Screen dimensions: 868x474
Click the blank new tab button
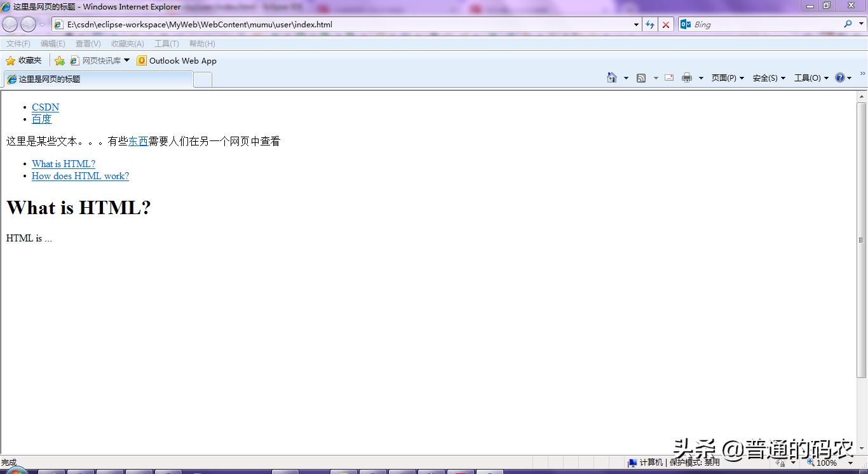tap(203, 79)
